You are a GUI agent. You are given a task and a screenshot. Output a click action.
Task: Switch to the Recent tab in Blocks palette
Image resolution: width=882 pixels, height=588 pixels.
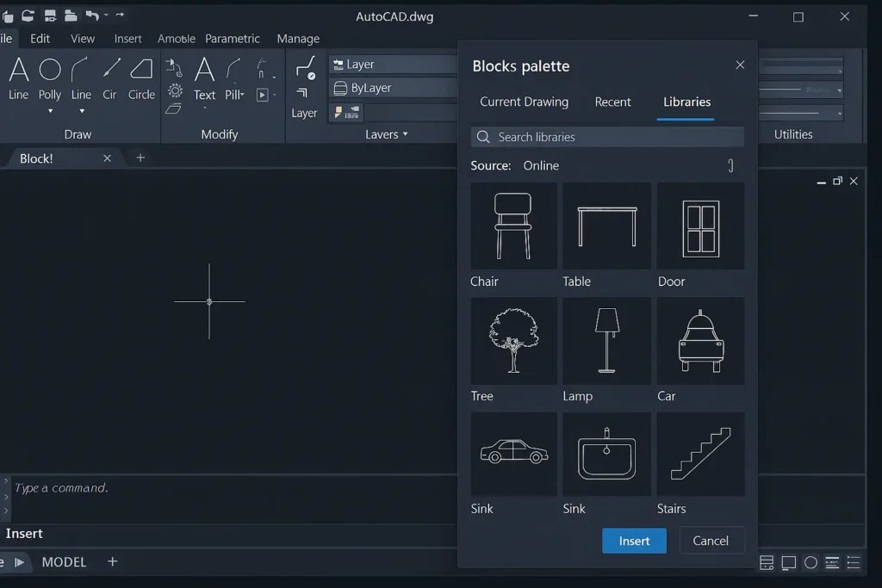613,102
